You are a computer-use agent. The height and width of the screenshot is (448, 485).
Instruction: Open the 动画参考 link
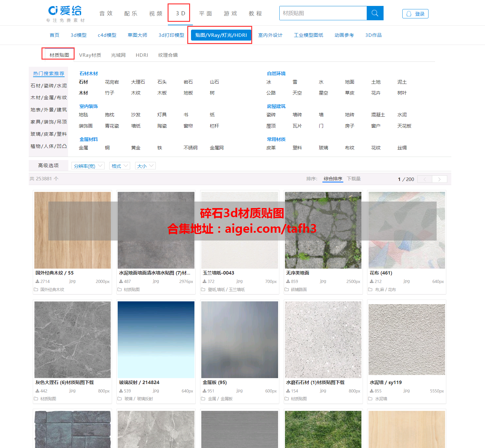[344, 35]
